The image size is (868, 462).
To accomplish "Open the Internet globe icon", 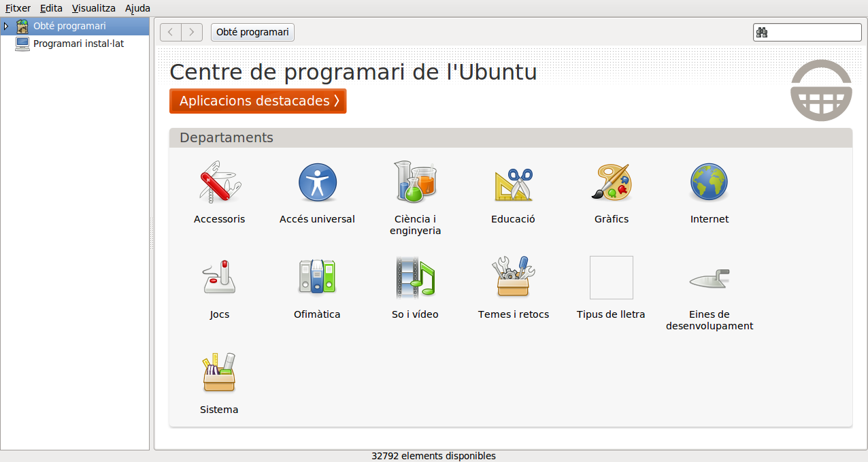I will (x=709, y=182).
